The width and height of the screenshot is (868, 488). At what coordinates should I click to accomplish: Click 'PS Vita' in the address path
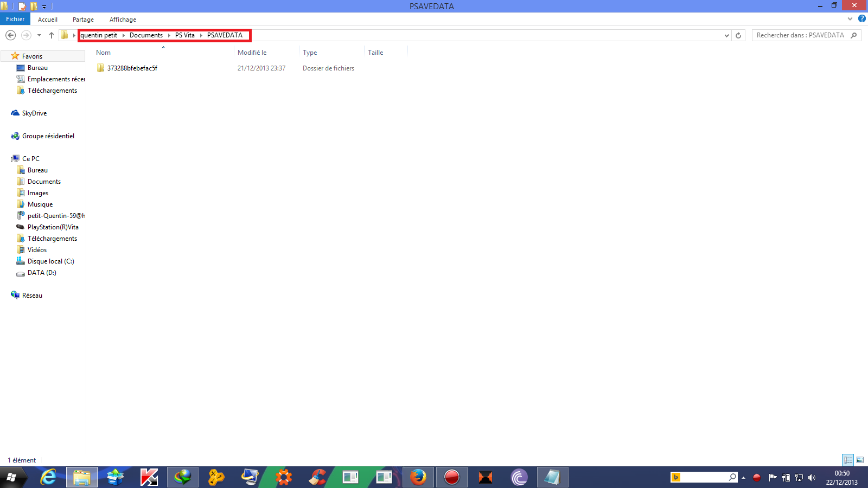pyautogui.click(x=185, y=35)
